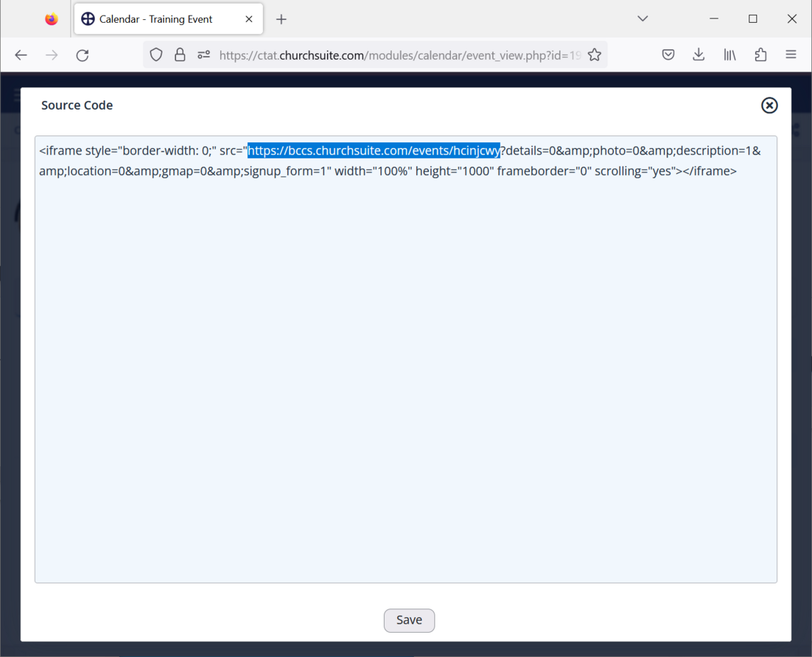Select the Calendar - Training Event tab
Screen dimensions: 812x657
(168, 19)
